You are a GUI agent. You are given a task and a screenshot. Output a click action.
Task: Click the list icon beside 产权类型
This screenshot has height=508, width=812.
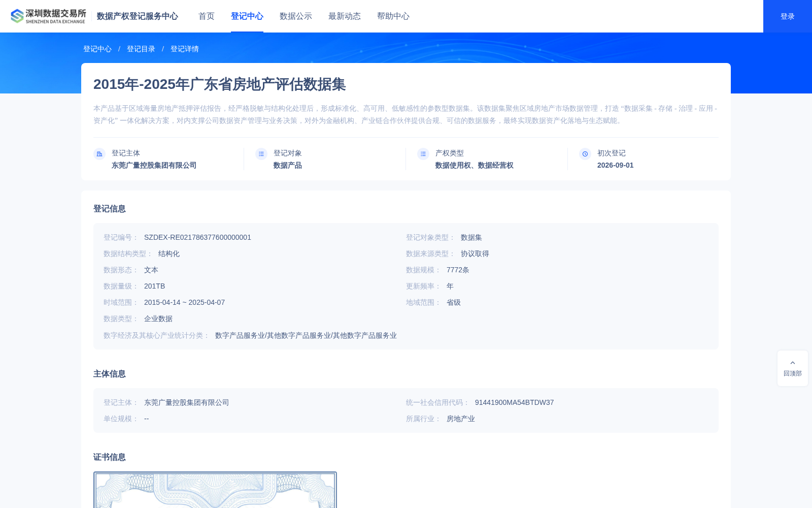pos(423,154)
